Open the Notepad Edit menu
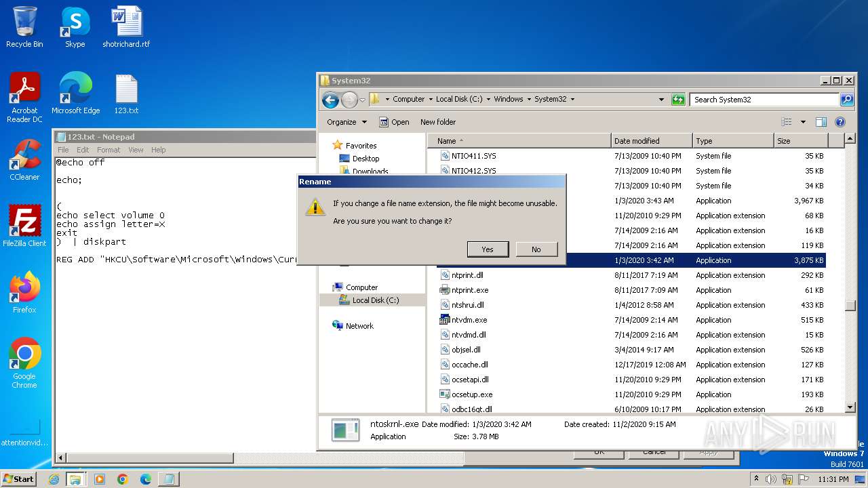 coord(83,150)
